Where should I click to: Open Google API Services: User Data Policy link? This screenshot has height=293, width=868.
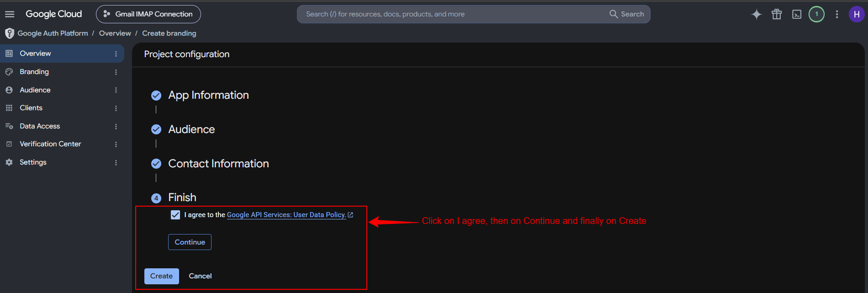click(x=286, y=215)
